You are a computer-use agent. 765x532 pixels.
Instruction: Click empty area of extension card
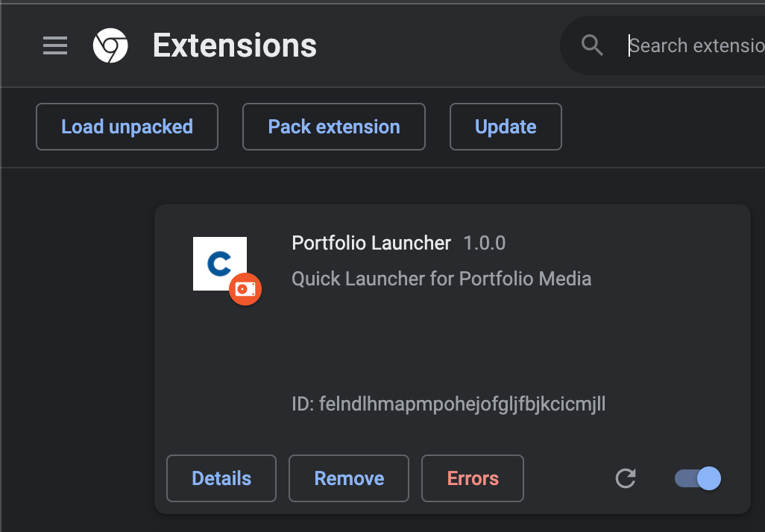coord(447,343)
